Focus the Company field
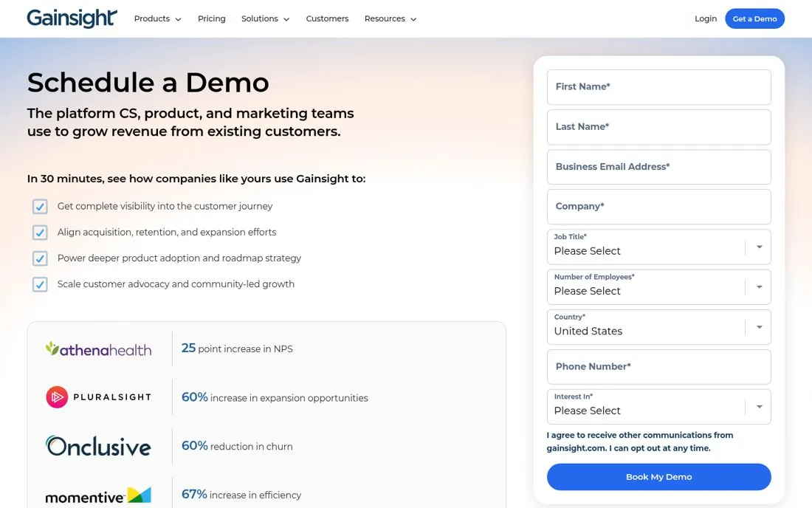The image size is (812, 508). (658, 207)
